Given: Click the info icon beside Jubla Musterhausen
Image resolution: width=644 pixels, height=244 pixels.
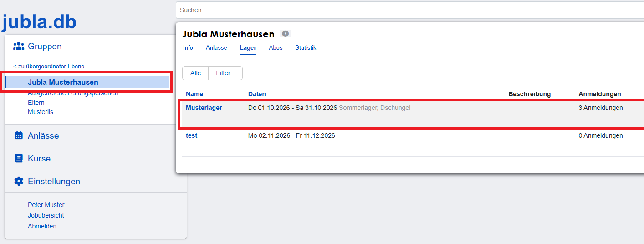Looking at the screenshot, I should point(285,34).
